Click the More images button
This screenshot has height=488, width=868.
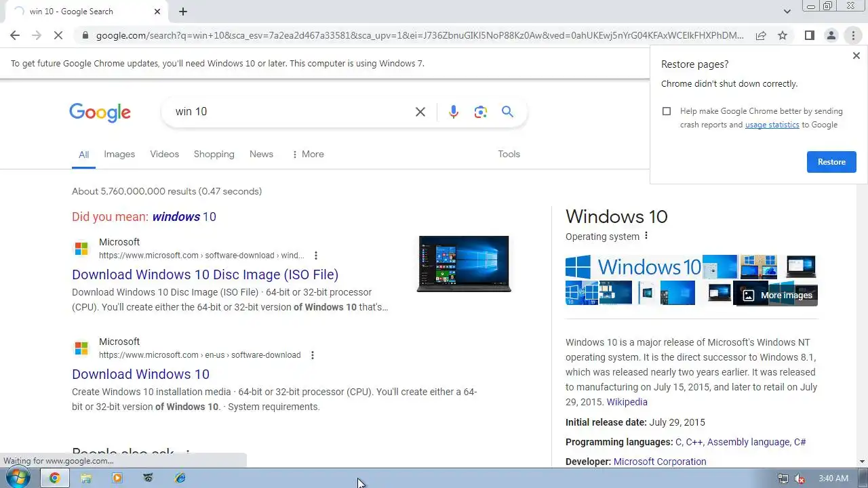[x=777, y=296]
